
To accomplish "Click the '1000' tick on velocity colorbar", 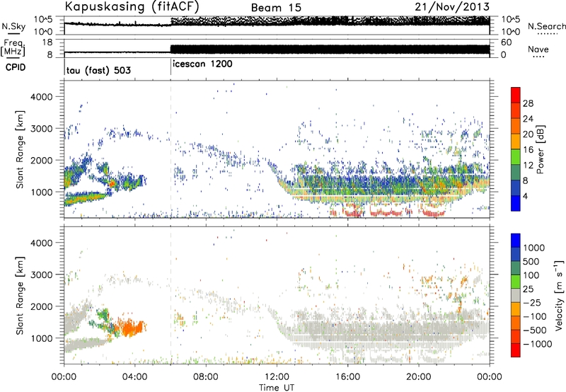I will point(534,248).
